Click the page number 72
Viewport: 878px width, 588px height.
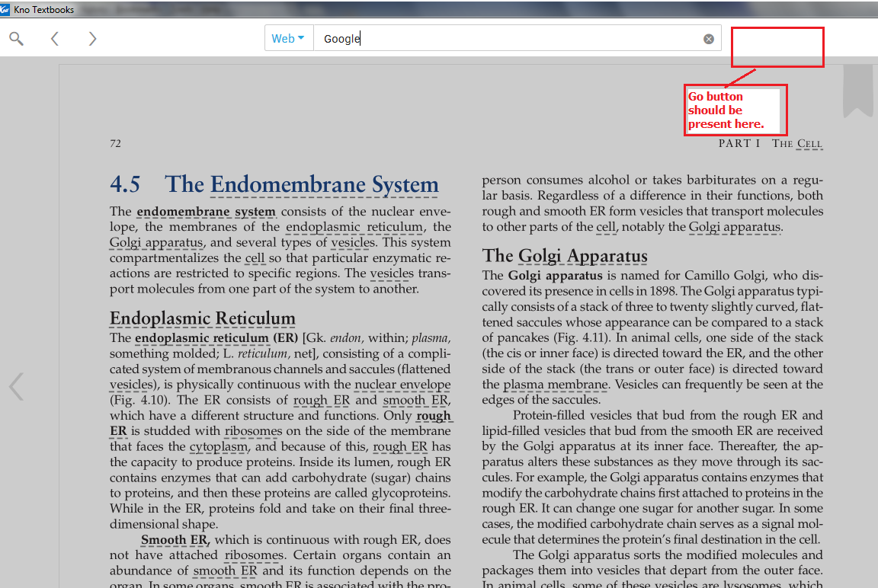point(115,144)
